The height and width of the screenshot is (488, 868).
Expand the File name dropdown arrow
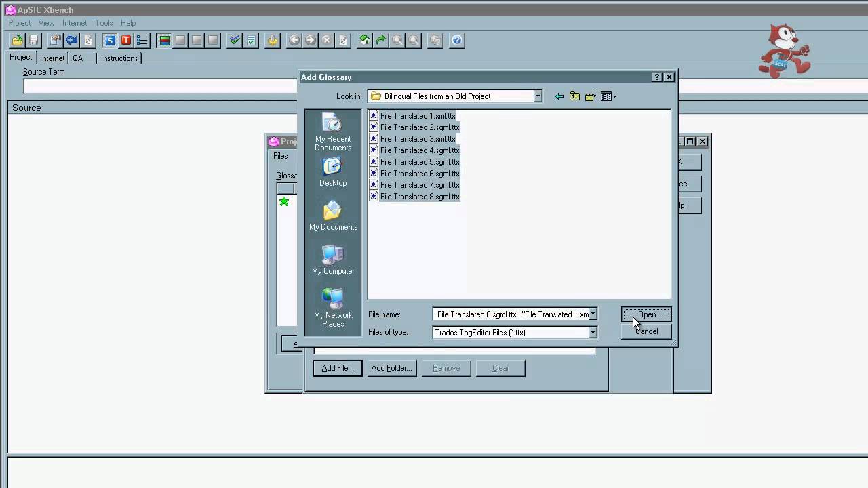click(x=593, y=314)
